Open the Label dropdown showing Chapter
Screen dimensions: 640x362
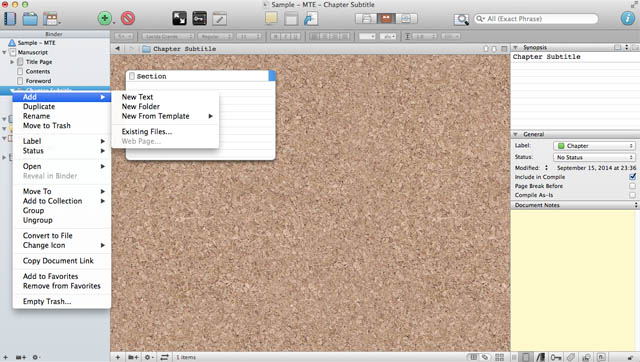[594, 146]
